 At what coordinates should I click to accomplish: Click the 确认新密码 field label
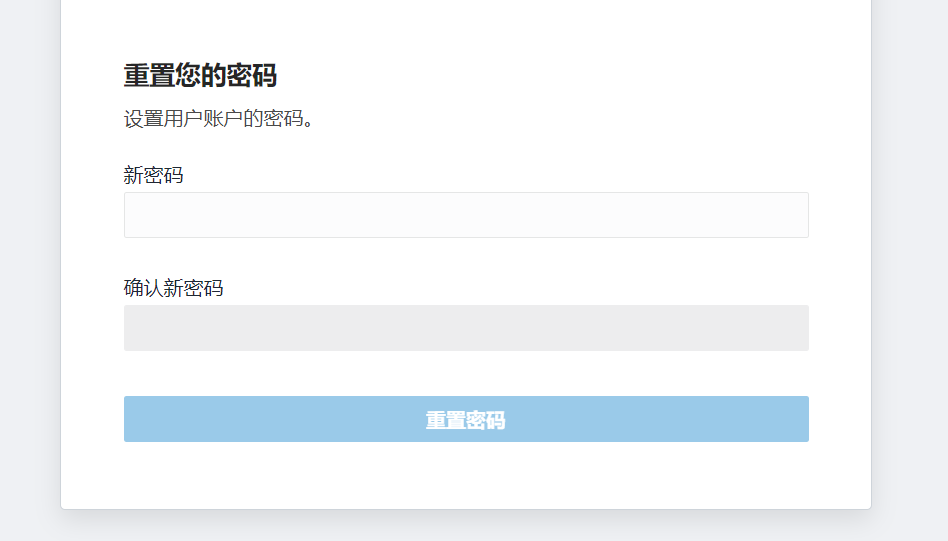[x=174, y=289]
